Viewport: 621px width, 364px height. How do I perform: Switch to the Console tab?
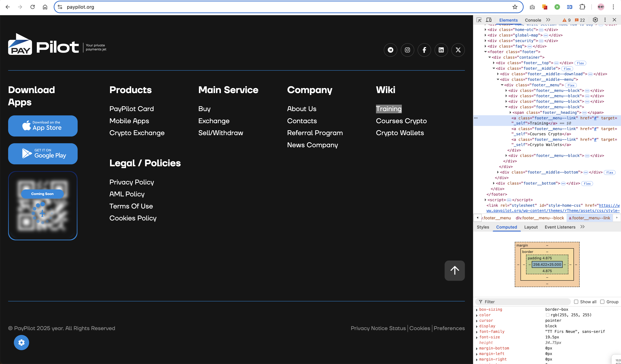tap(533, 20)
